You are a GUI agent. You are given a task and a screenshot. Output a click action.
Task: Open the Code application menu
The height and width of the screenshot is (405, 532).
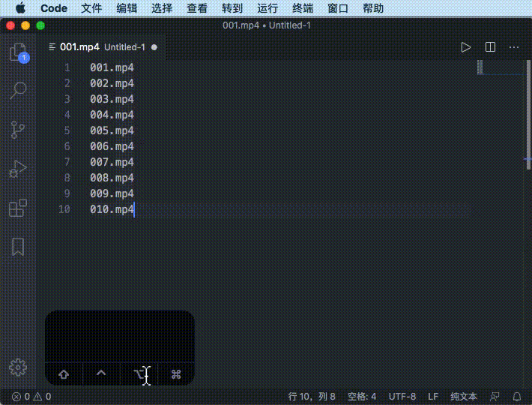[x=54, y=8]
